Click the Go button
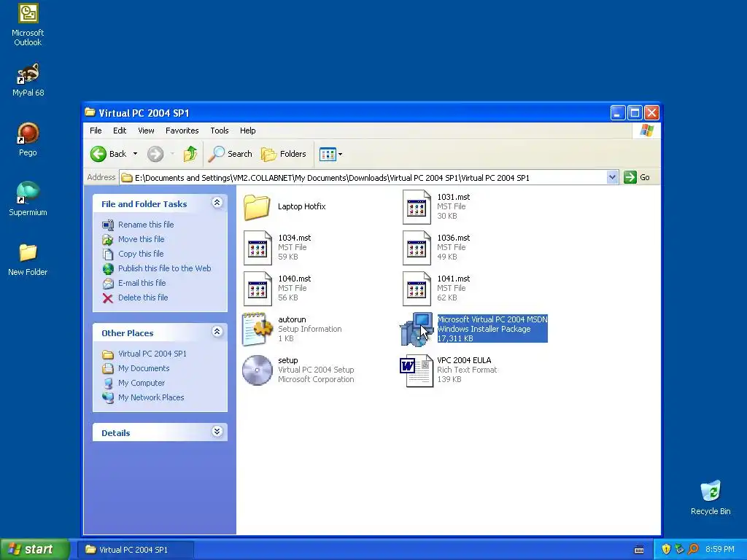This screenshot has height=560, width=747. (637, 178)
